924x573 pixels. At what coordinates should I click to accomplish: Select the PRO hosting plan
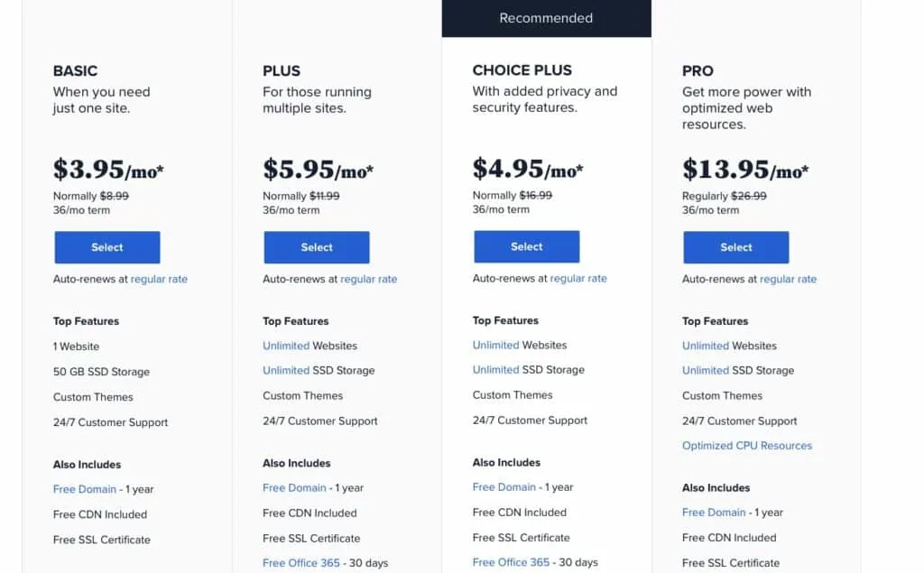736,247
